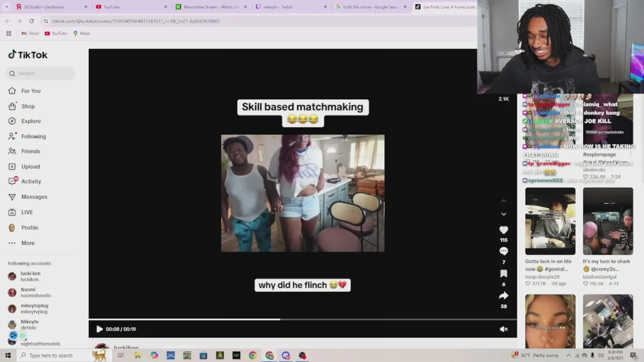Viewport: 644px width, 362px height.
Task: Go to the previous video with up chevron
Action: (504, 201)
